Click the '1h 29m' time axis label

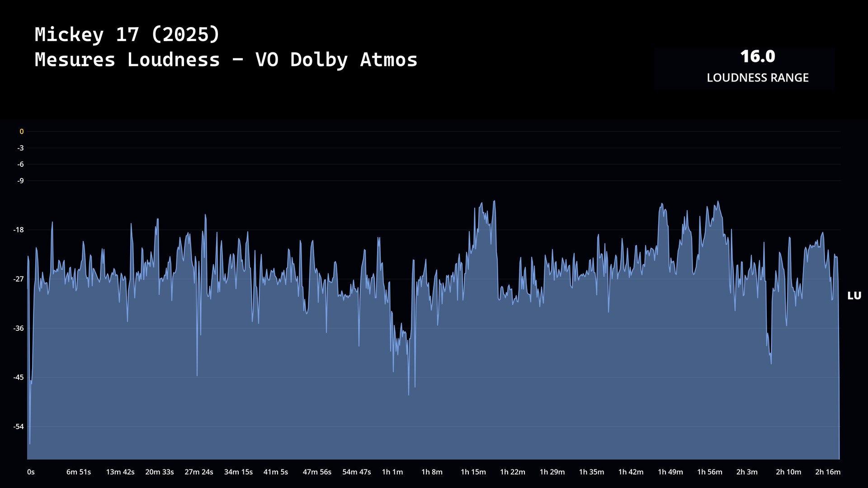coord(552,472)
